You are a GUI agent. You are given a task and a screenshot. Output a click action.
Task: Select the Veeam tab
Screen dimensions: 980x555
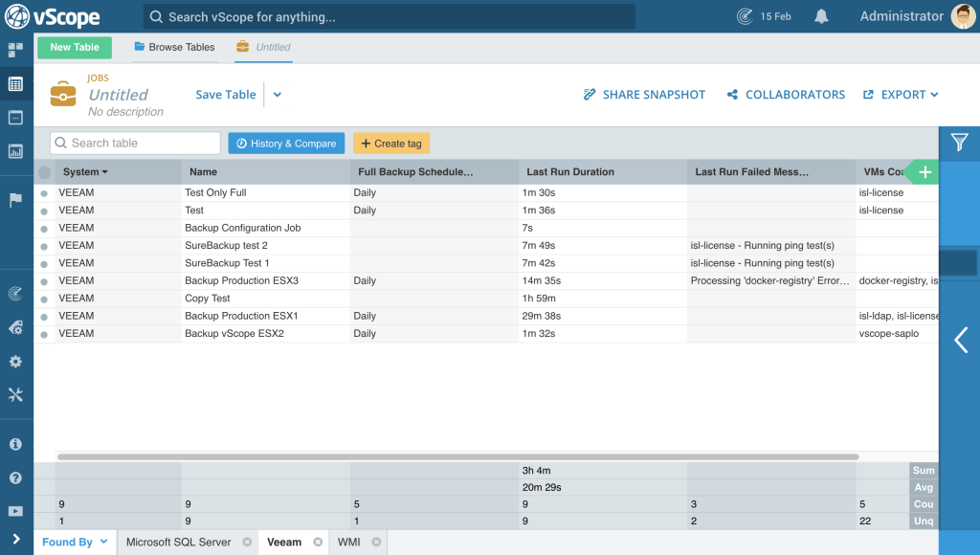click(x=284, y=542)
